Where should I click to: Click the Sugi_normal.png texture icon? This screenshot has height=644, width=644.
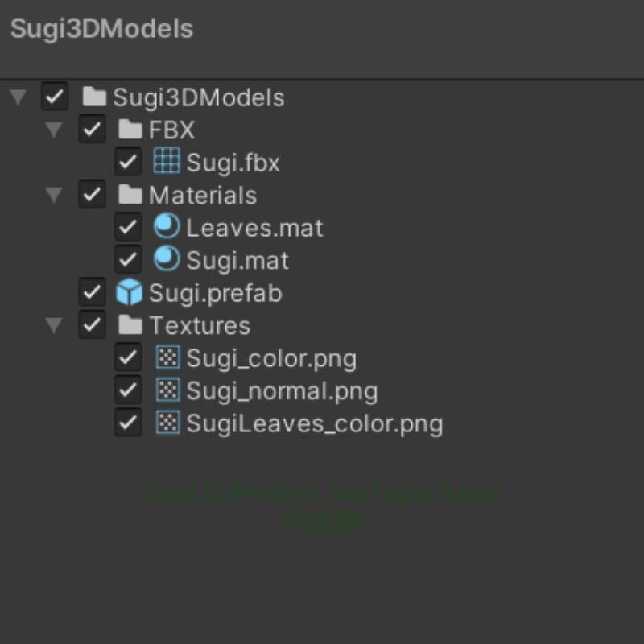167,390
